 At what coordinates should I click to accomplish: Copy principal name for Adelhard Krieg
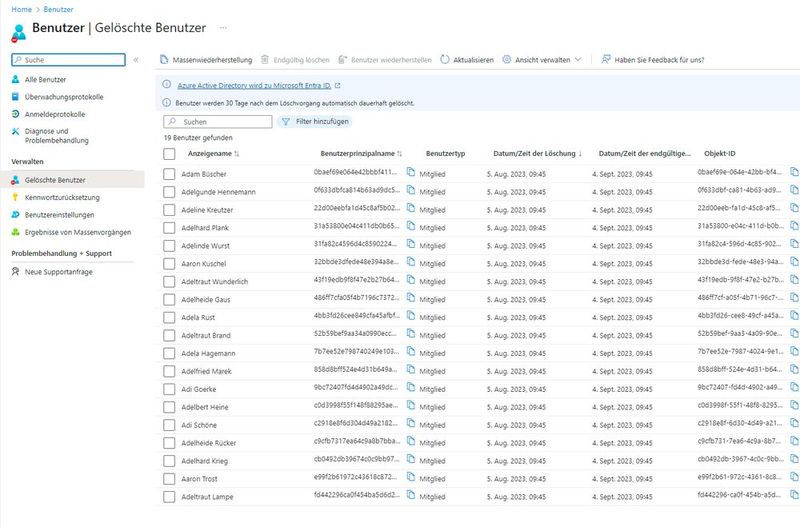tap(411, 459)
